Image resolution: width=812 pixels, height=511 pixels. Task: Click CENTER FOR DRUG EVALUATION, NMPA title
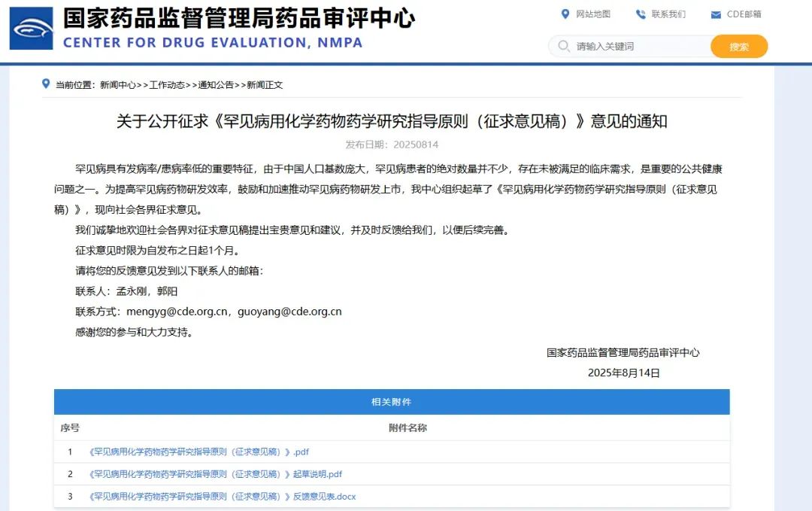[213, 42]
